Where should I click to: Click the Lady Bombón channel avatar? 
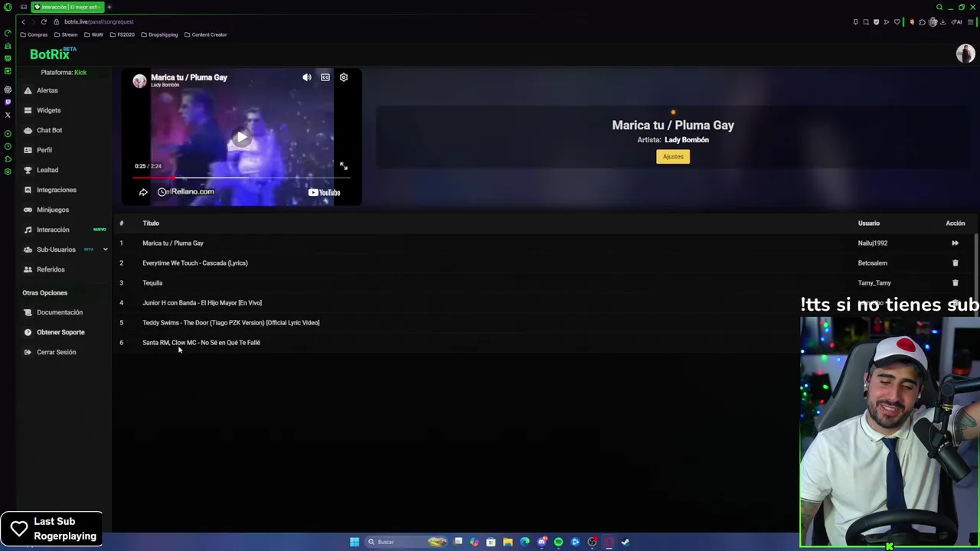tap(139, 81)
